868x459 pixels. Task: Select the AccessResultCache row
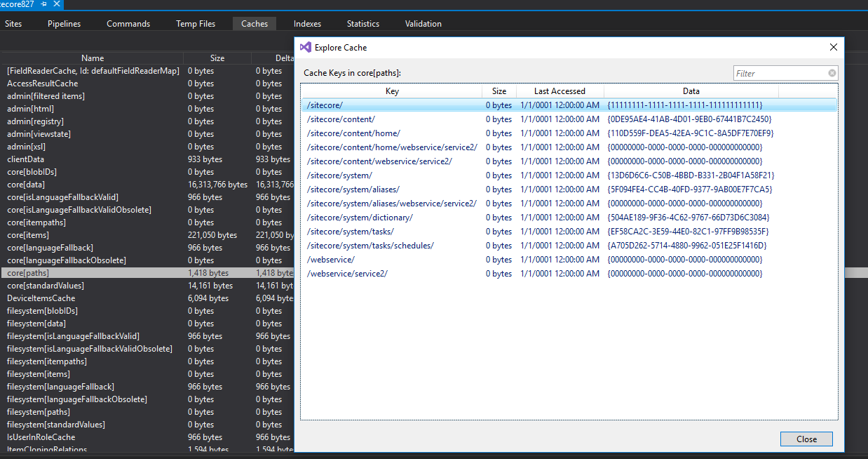tap(147, 84)
